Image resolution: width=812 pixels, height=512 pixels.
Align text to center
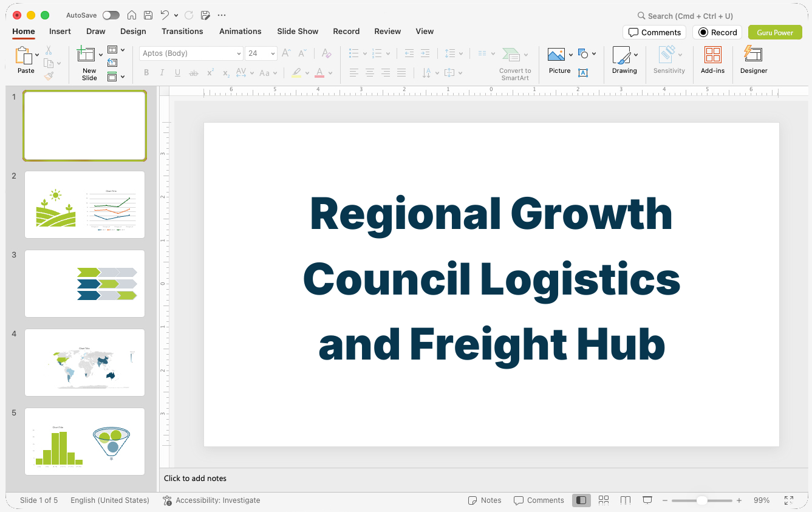point(370,73)
